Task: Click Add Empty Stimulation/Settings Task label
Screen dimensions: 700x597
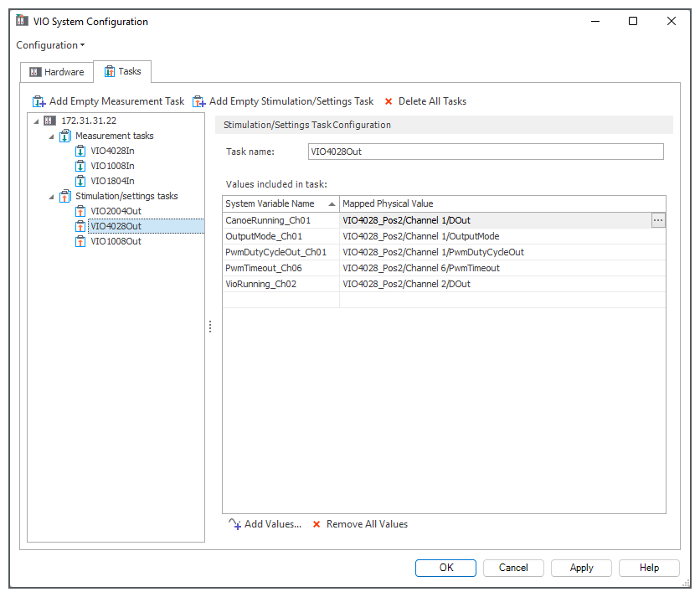Action: click(291, 101)
